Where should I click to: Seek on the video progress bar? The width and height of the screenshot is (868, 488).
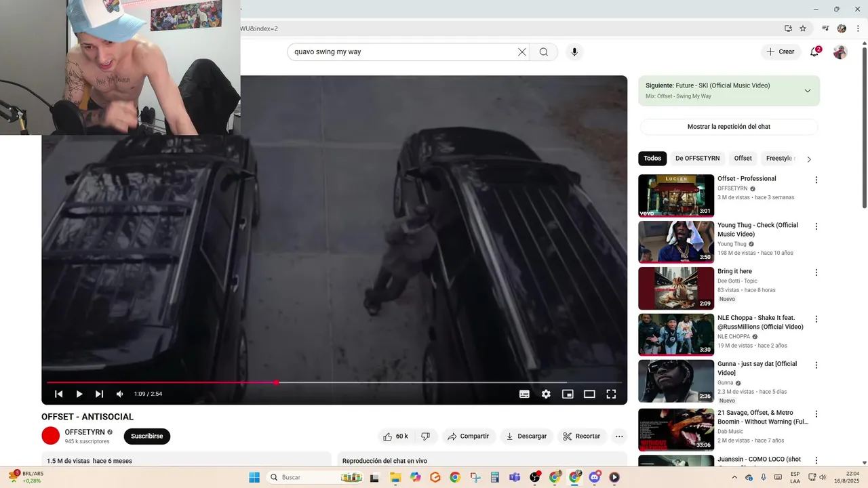tap(334, 382)
